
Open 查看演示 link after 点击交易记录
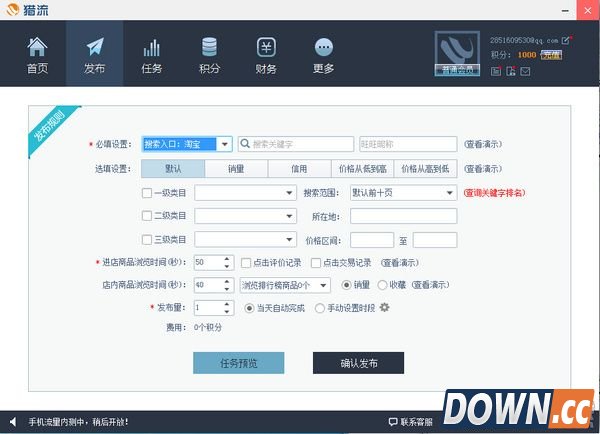point(399,263)
